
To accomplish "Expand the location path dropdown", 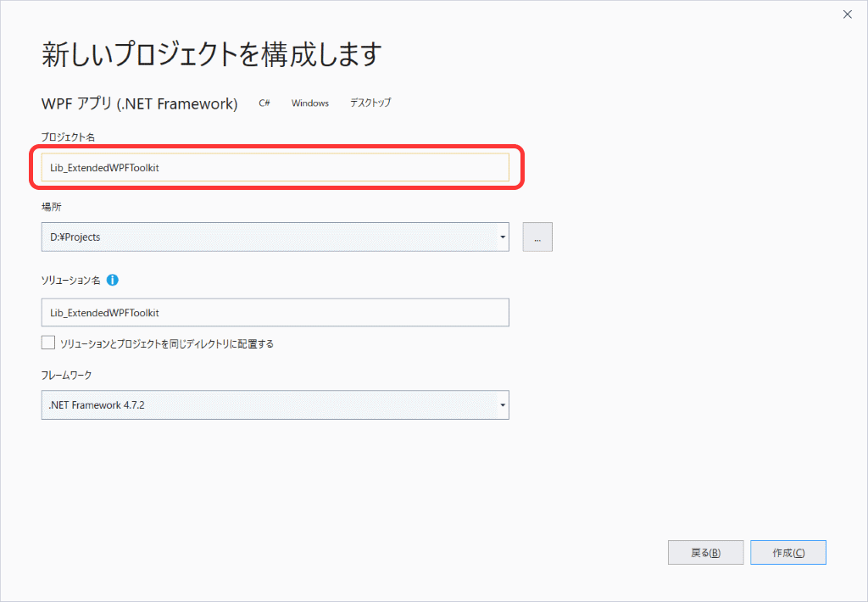I will pos(502,237).
